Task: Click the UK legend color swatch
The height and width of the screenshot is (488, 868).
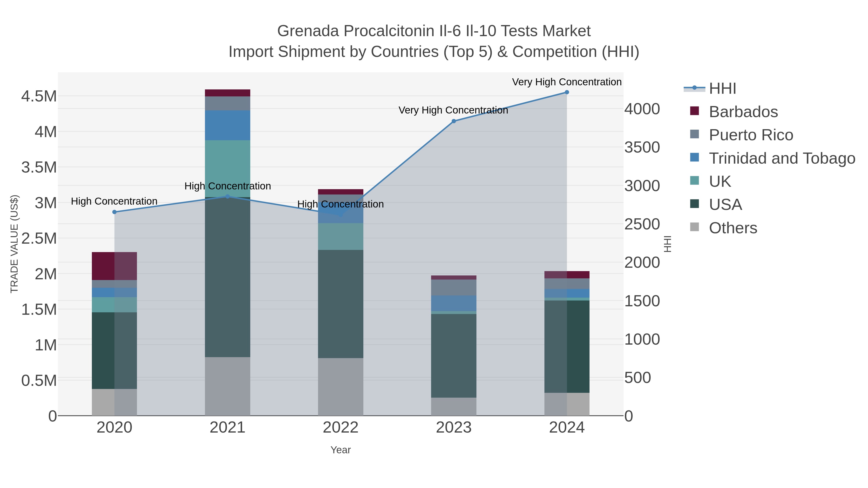Action: click(x=694, y=181)
